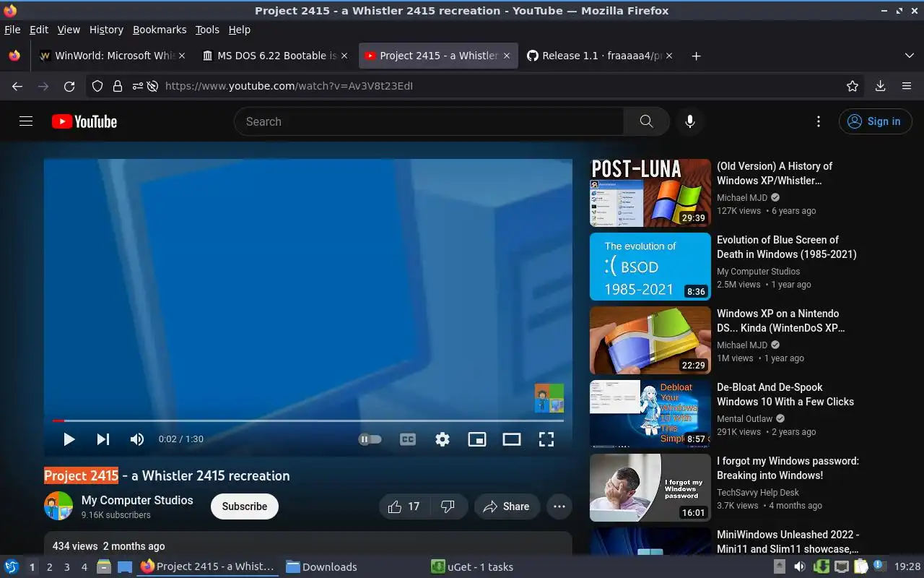The width and height of the screenshot is (924, 578).
Task: Open the clipboard tray icon
Action: click(860, 566)
